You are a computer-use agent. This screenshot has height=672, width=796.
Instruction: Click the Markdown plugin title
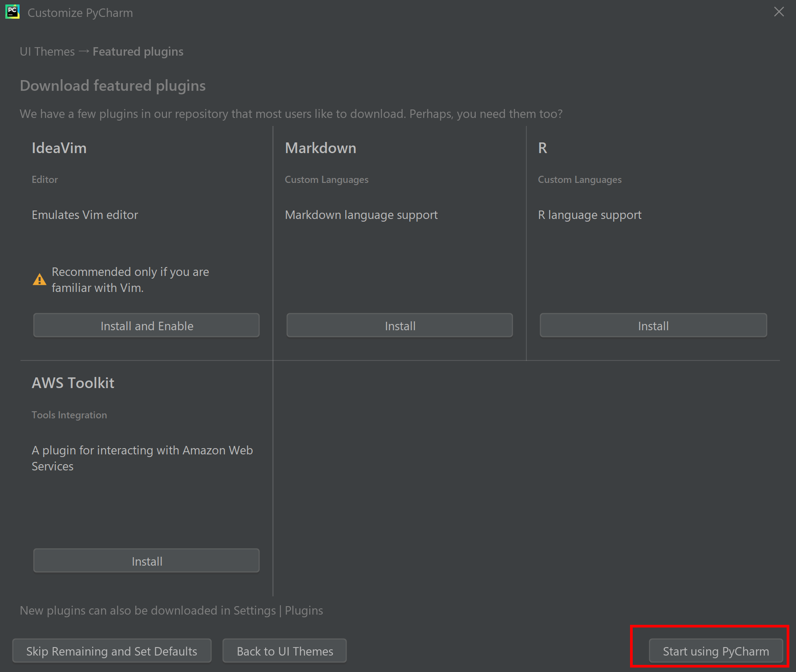click(320, 148)
